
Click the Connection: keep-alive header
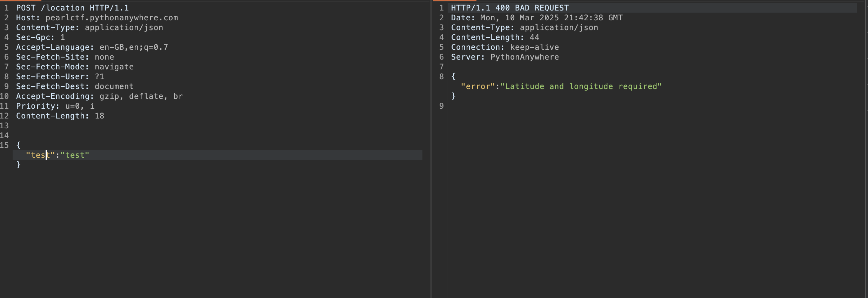505,47
